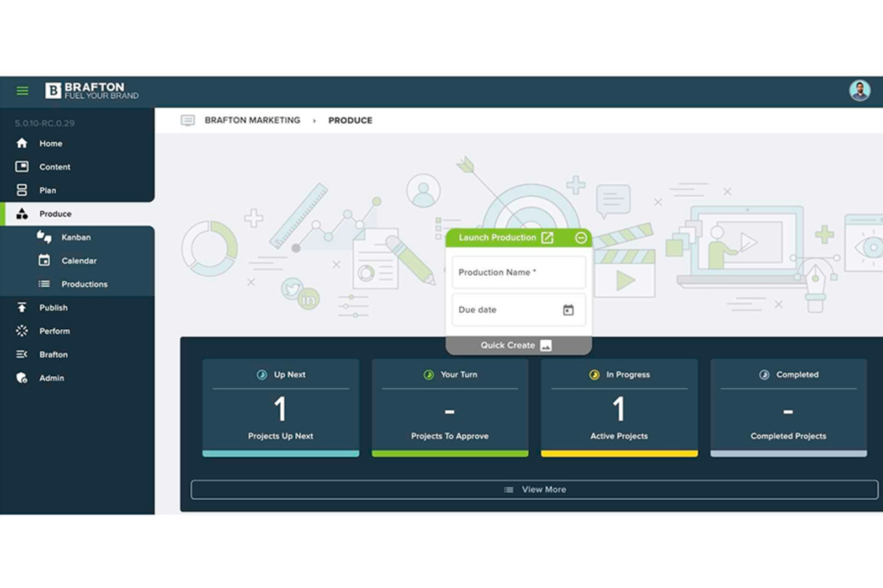Click the Admin shield icon

tap(22, 378)
